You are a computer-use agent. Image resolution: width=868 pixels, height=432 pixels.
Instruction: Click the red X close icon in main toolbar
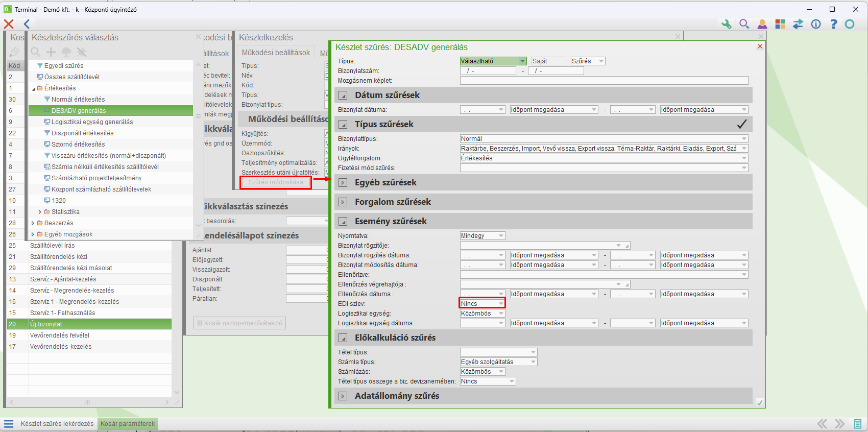9,24
